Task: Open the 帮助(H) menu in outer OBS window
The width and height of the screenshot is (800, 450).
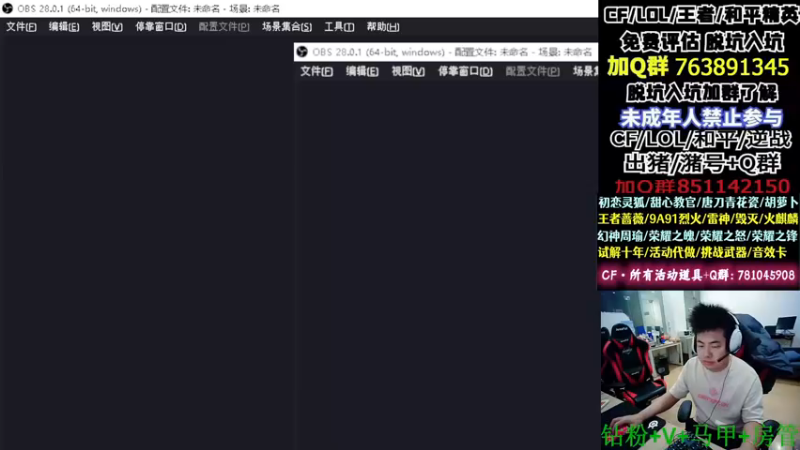Action: [383, 27]
